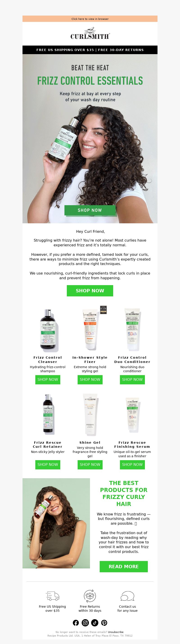The width and height of the screenshot is (180, 644).
Task: Click the Read More button
Action: tap(124, 566)
